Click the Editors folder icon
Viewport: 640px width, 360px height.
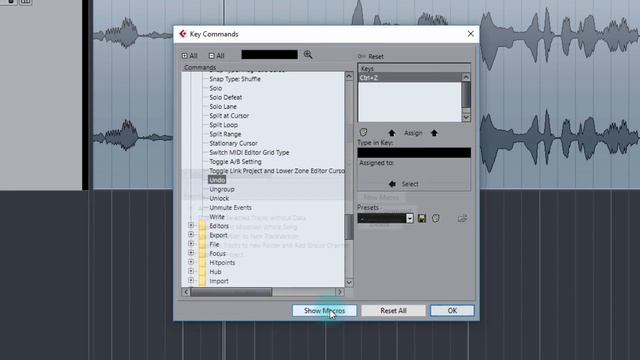tap(202, 226)
